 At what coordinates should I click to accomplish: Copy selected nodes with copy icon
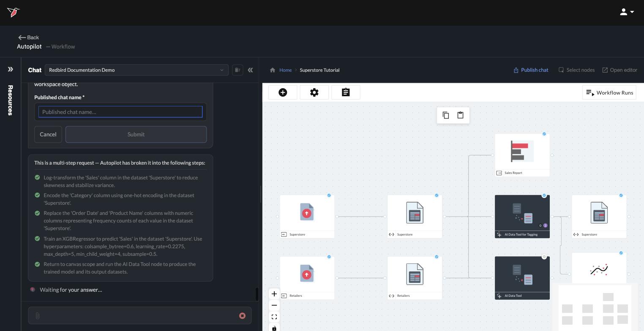pos(446,115)
